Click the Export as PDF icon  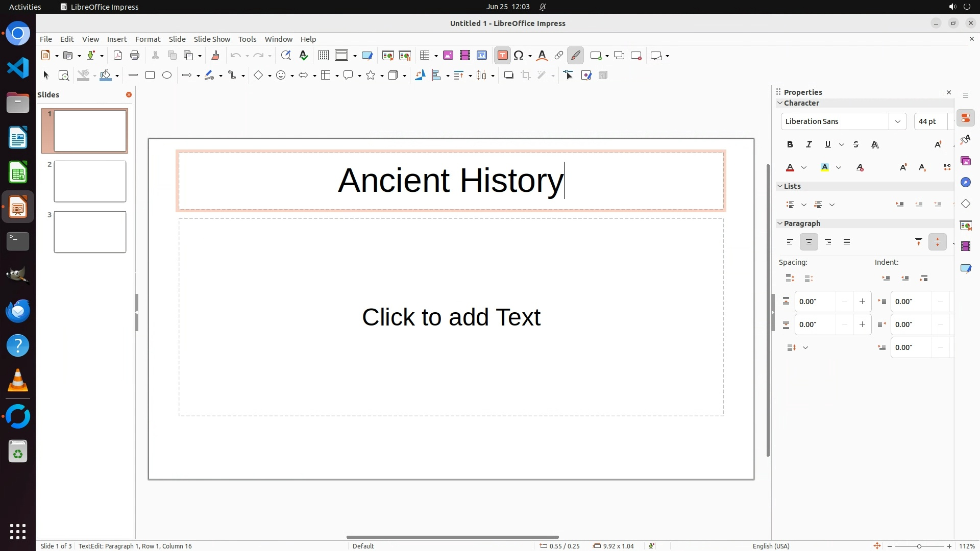[x=118, y=56]
